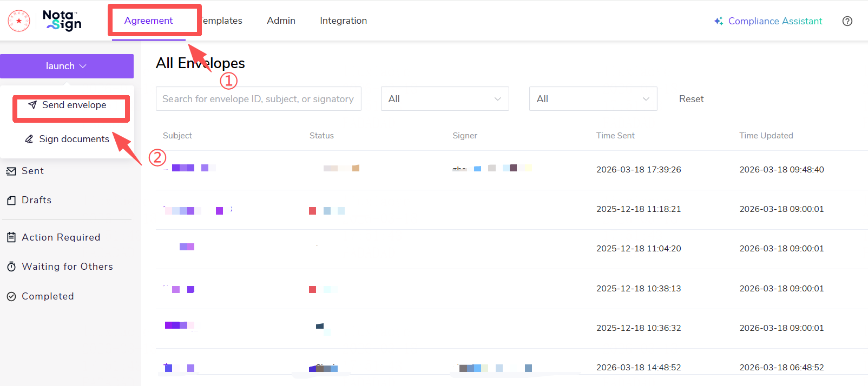Expand the launch dropdown button
This screenshot has width=868, height=386.
pos(67,66)
